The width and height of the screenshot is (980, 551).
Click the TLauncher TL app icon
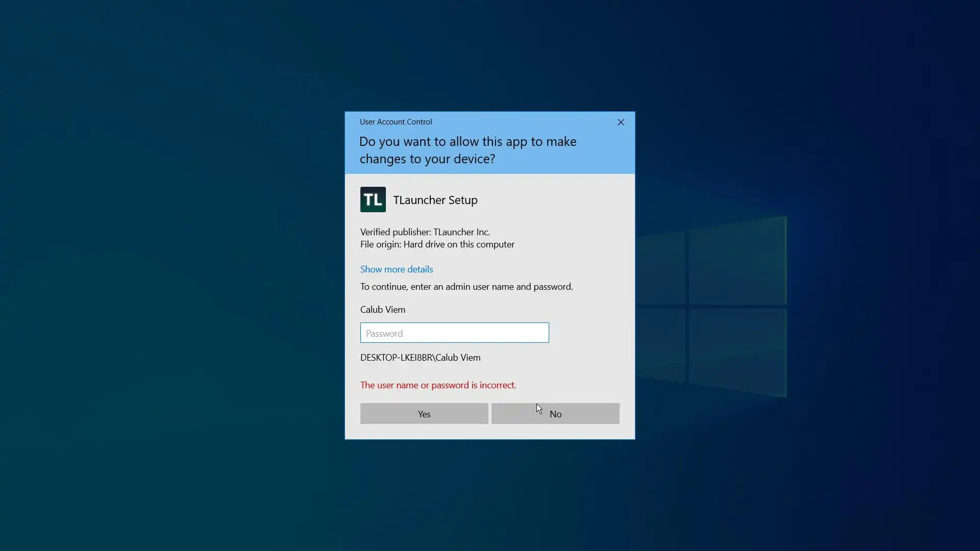(x=373, y=199)
